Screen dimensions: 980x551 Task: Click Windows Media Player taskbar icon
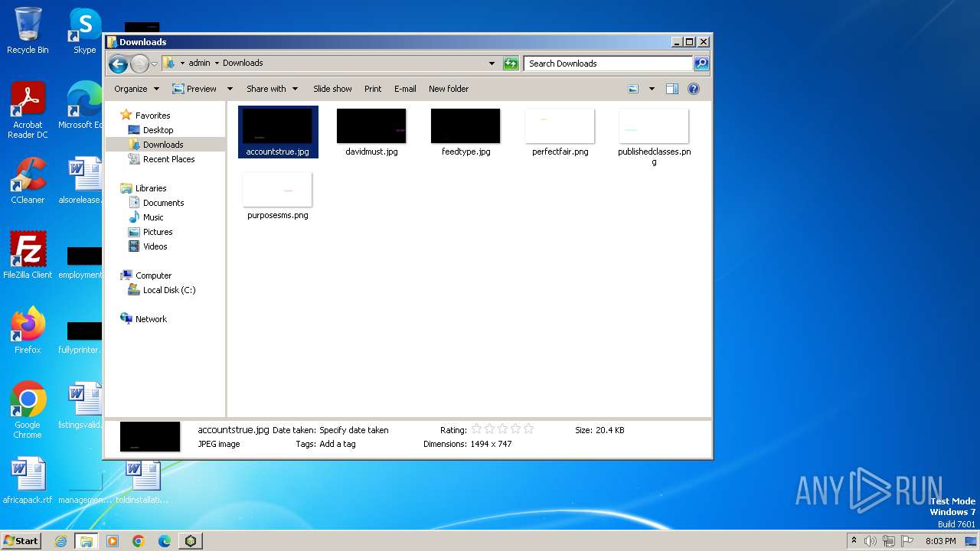pos(113,541)
